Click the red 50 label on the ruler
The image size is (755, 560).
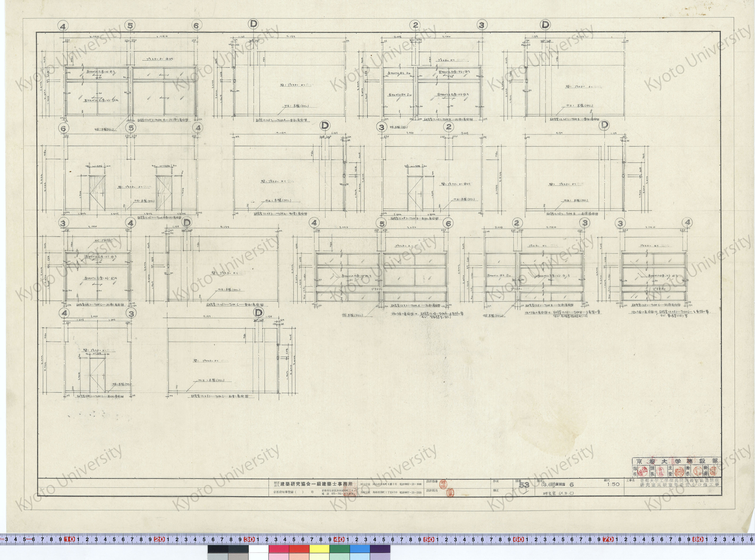click(x=428, y=539)
